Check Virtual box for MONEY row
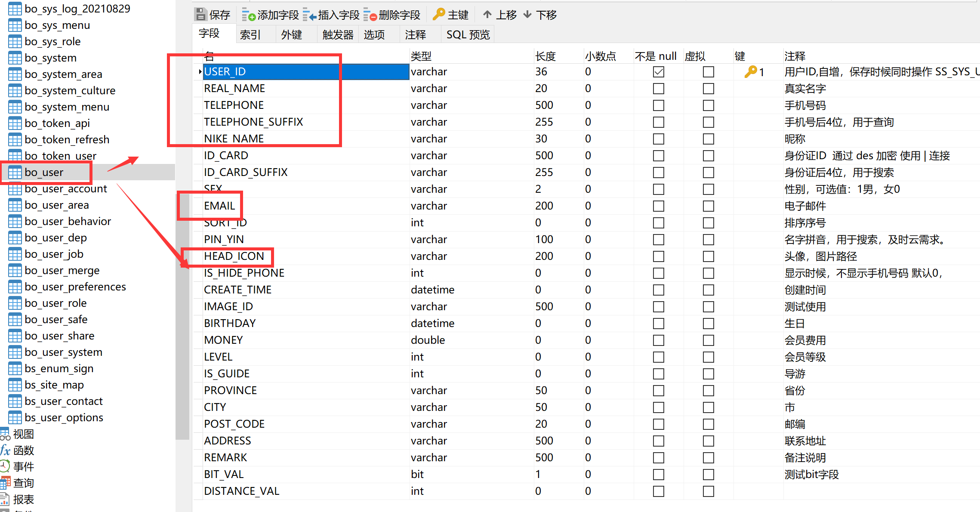The height and width of the screenshot is (512, 980). pyautogui.click(x=708, y=340)
